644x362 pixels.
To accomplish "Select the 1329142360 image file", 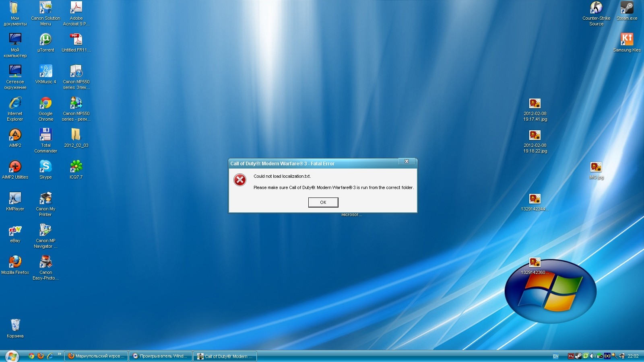I will click(535, 265).
